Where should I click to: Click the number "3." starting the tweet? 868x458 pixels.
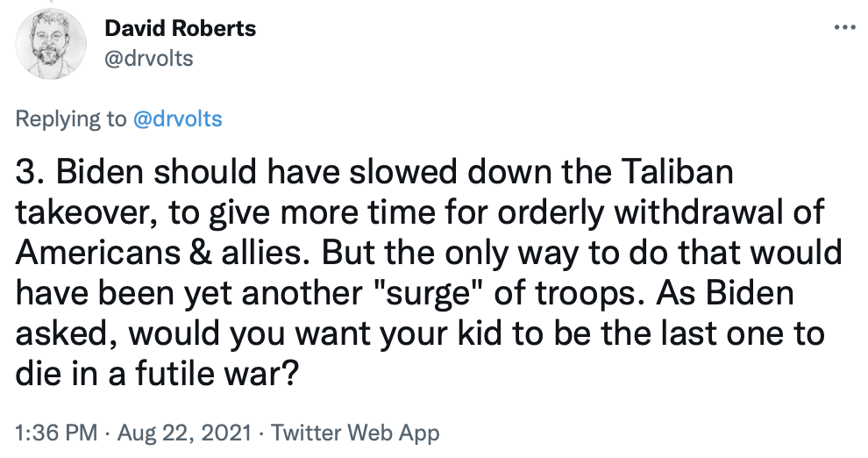tap(32, 175)
